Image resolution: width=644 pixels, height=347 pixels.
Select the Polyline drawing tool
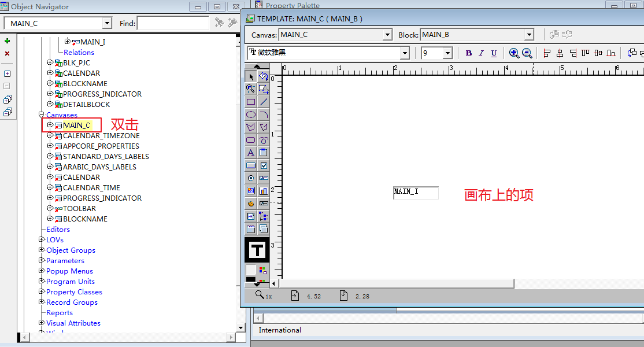pyautogui.click(x=264, y=127)
